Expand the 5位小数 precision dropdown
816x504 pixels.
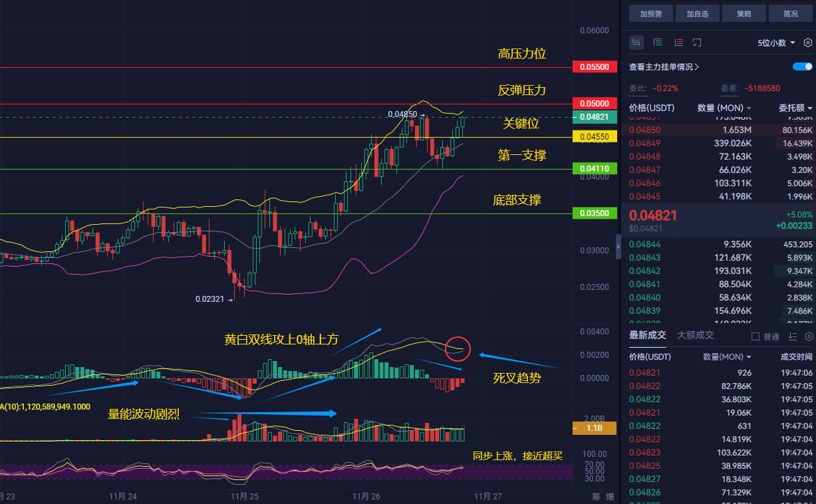pyautogui.click(x=776, y=43)
